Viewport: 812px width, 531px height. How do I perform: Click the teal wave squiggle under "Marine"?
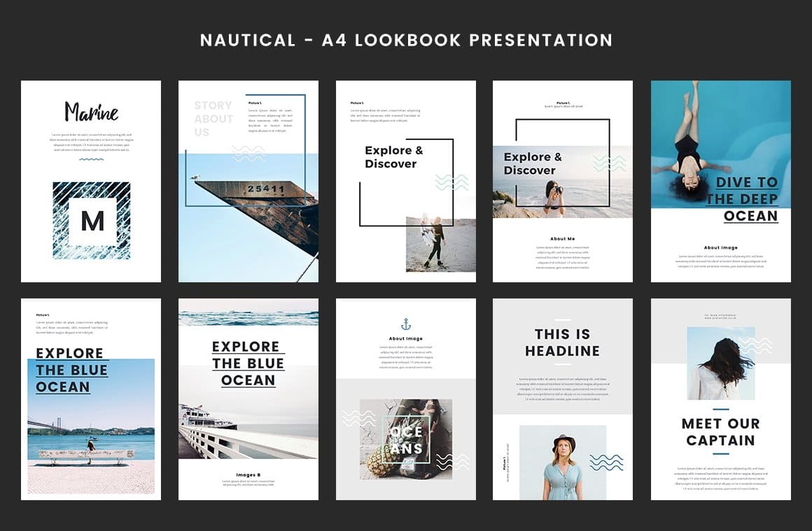click(x=90, y=160)
